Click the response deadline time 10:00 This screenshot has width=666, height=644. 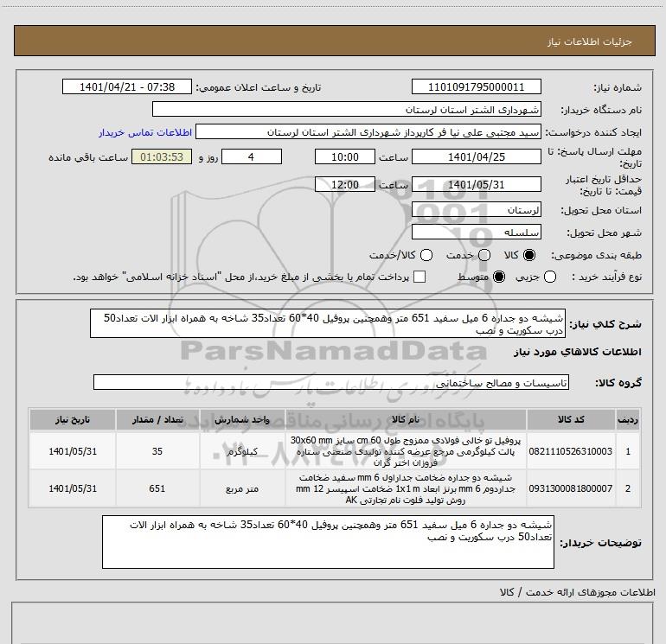tap(345, 156)
